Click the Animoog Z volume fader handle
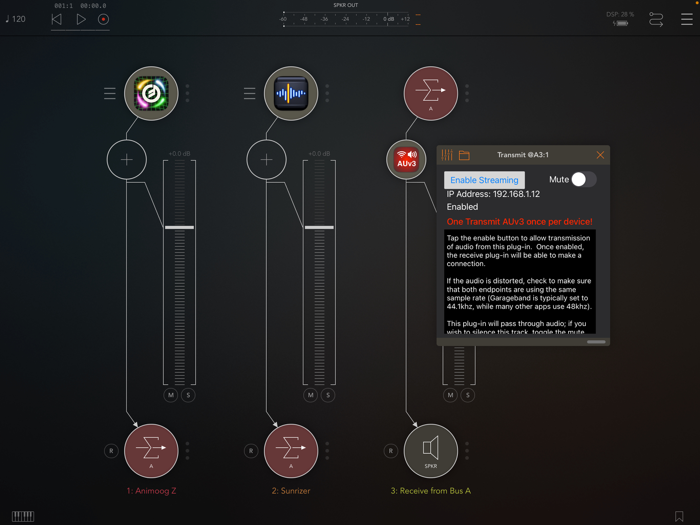 pyautogui.click(x=179, y=227)
